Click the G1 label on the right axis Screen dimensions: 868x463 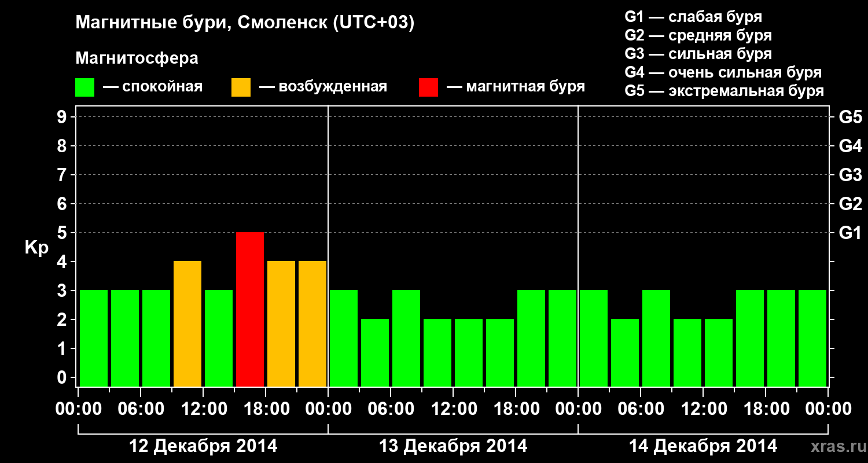pyautogui.click(x=850, y=233)
